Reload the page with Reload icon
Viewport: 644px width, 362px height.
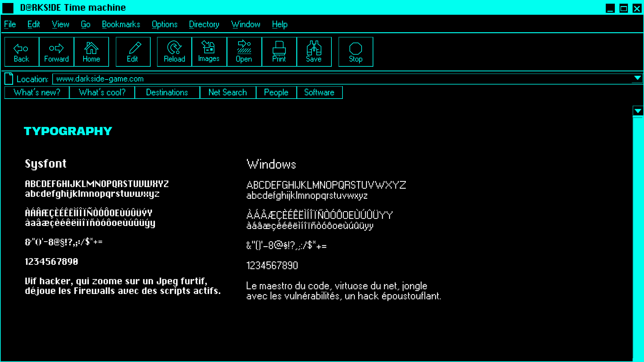[174, 48]
